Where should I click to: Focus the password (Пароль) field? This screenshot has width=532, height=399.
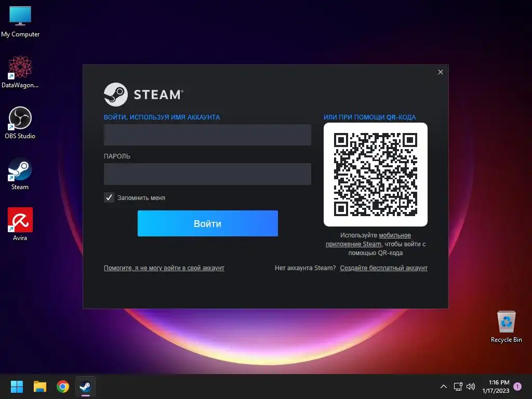click(207, 174)
